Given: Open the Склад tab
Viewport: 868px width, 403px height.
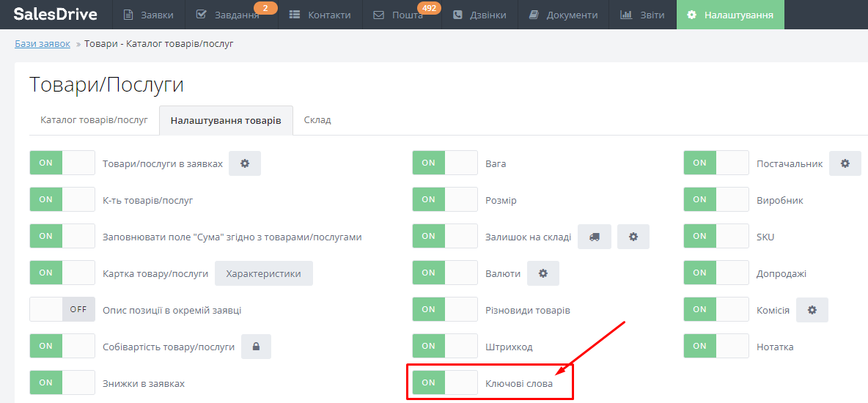Looking at the screenshot, I should point(317,119).
